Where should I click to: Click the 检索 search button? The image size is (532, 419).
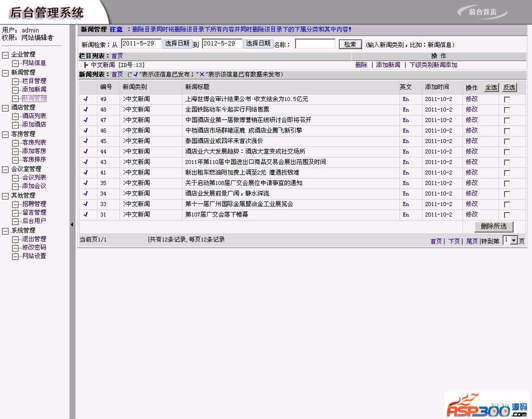(x=350, y=44)
